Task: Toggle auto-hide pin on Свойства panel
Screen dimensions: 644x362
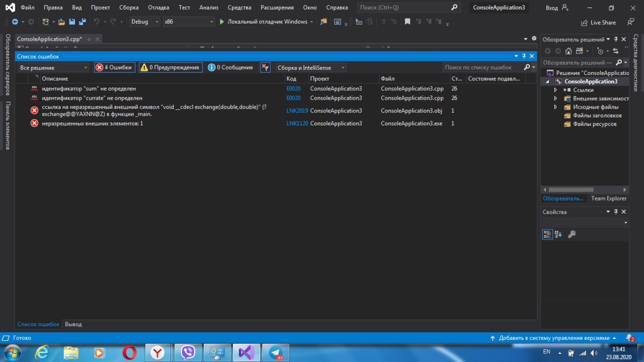Action: point(616,212)
